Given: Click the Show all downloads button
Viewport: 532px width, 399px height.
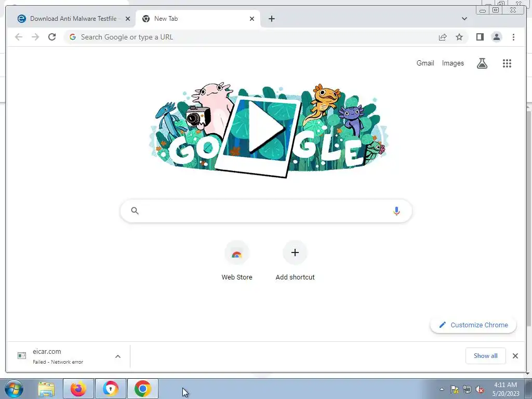Looking at the screenshot, I should (486, 355).
